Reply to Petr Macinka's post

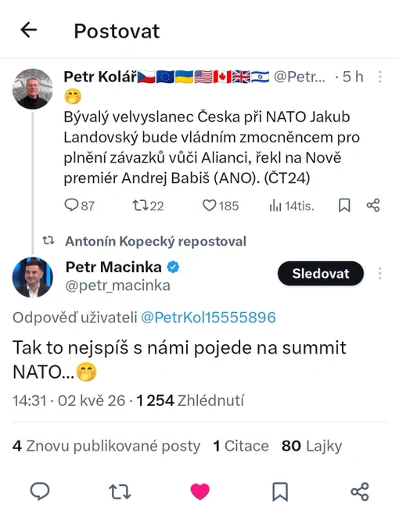click(40, 491)
